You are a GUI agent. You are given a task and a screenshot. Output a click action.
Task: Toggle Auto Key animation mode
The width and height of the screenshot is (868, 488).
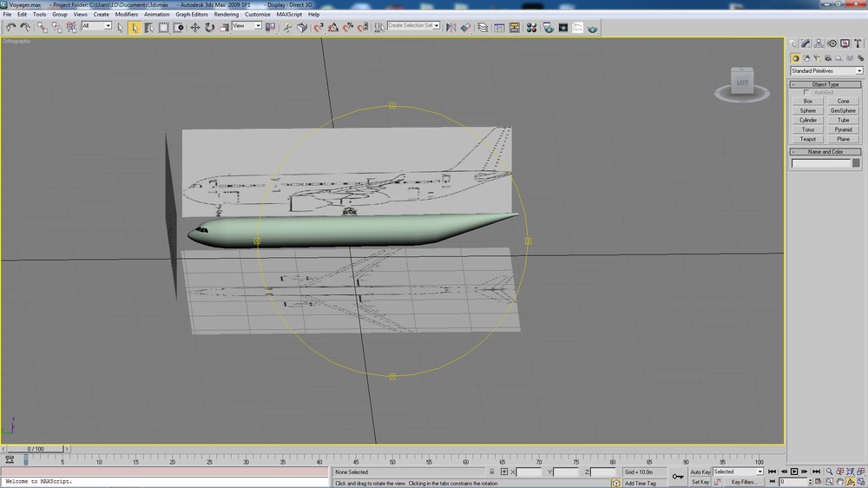click(700, 472)
